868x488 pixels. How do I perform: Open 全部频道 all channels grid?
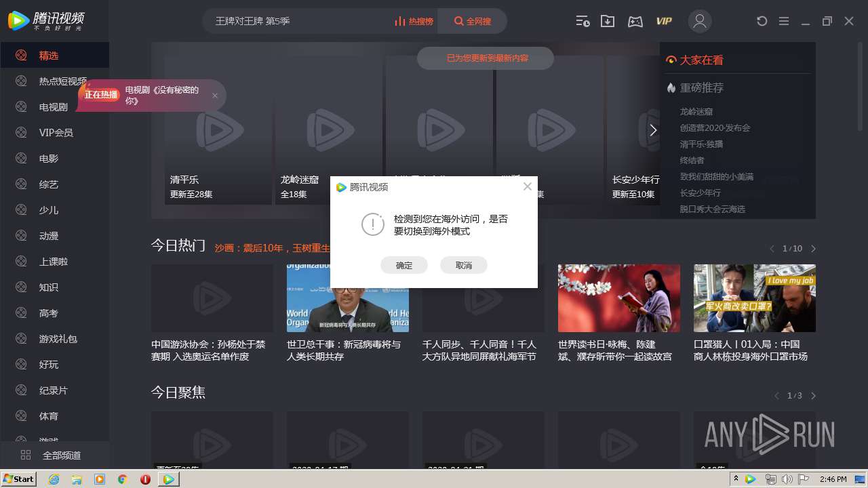(54, 455)
